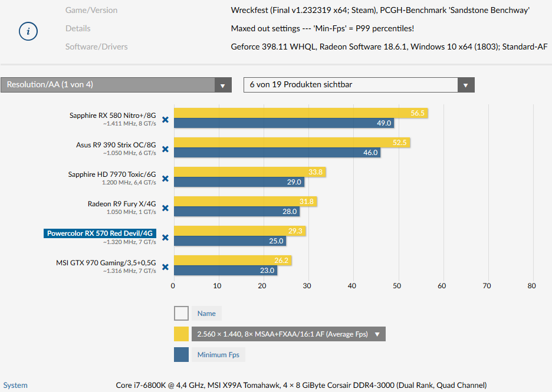Toggle the white Name checkbox
The height and width of the screenshot is (392, 552).
pyautogui.click(x=181, y=313)
